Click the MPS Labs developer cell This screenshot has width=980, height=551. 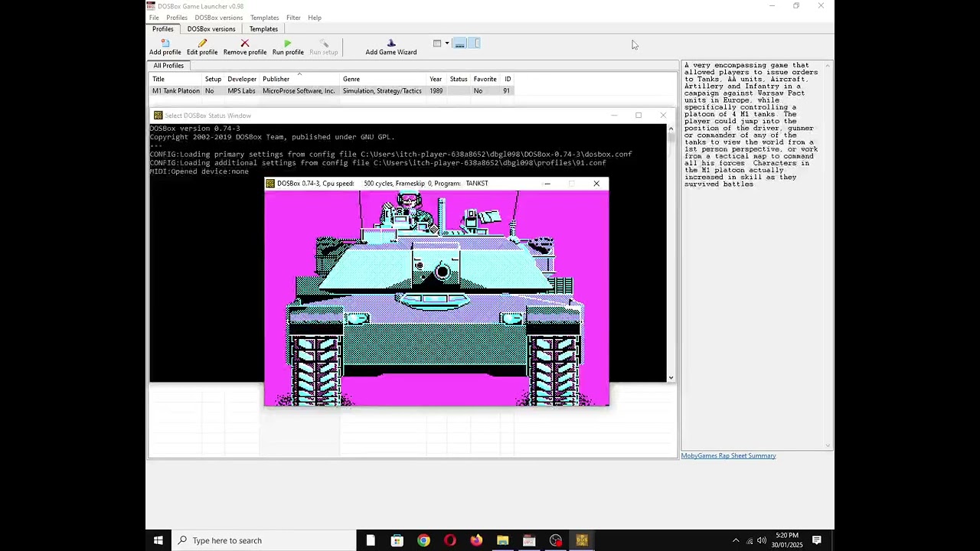click(241, 91)
